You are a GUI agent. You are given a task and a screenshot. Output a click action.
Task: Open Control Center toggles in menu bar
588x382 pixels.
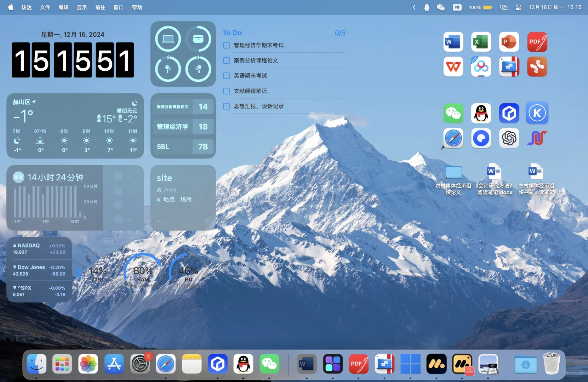pos(518,7)
